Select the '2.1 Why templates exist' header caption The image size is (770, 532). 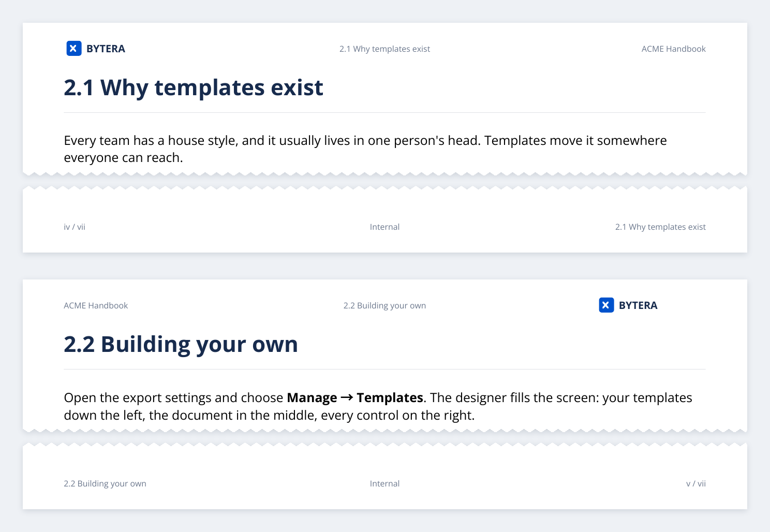pos(384,49)
